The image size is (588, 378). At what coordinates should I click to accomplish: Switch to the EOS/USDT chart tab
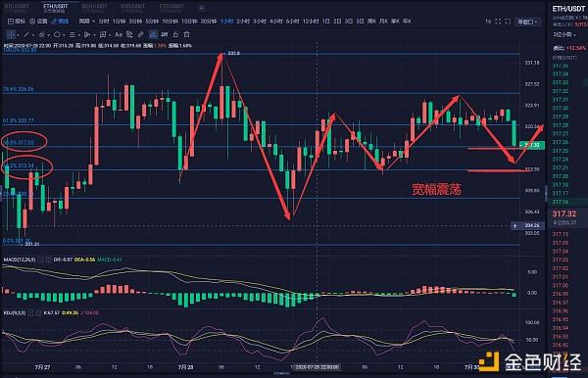pos(132,8)
